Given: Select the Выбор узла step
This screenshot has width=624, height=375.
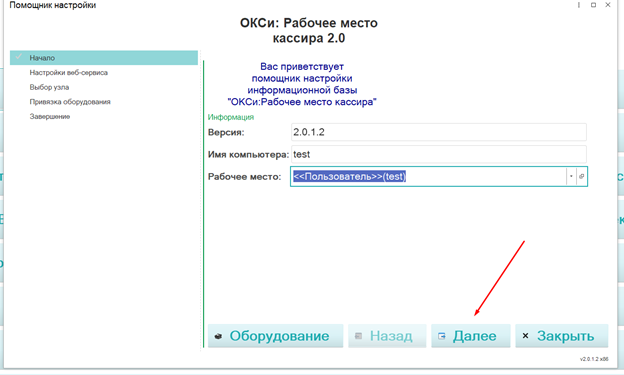Looking at the screenshot, I should pos(49,87).
